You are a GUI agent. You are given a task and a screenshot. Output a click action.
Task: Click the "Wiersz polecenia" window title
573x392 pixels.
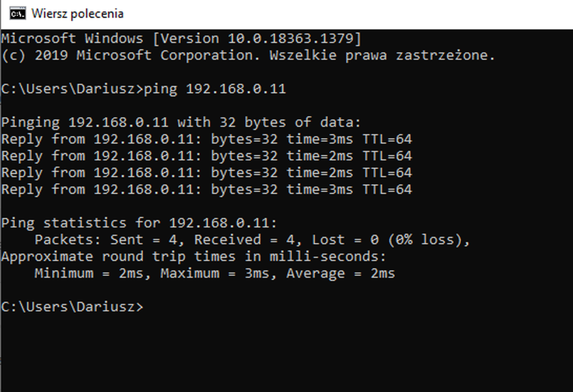[x=77, y=14]
